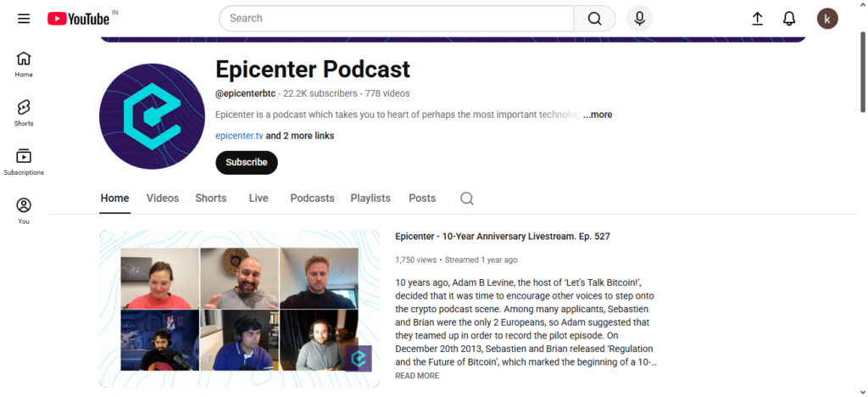Open the account avatar menu
Viewport: 868px width, 397px height.
827,19
